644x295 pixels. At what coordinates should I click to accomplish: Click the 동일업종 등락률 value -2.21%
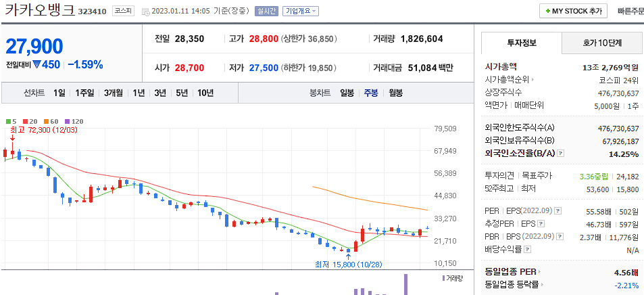point(626,284)
